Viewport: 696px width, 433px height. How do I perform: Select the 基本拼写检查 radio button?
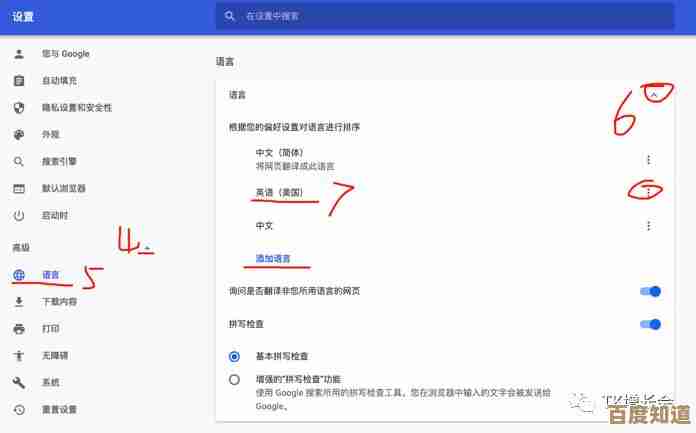[235, 356]
